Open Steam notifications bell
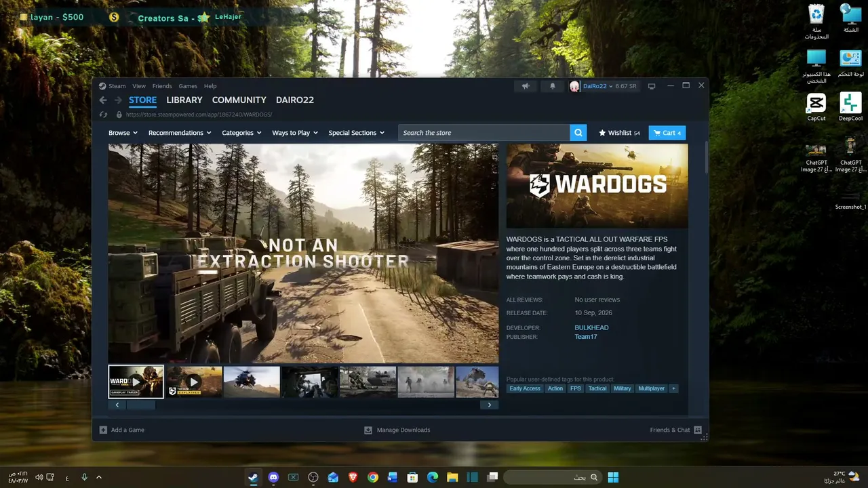Viewport: 868px width, 488px height. tap(552, 86)
